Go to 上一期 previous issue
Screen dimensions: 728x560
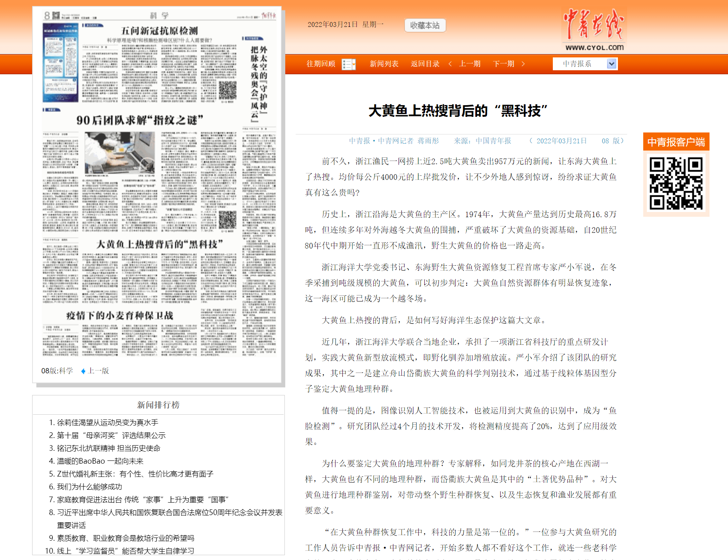(x=470, y=64)
